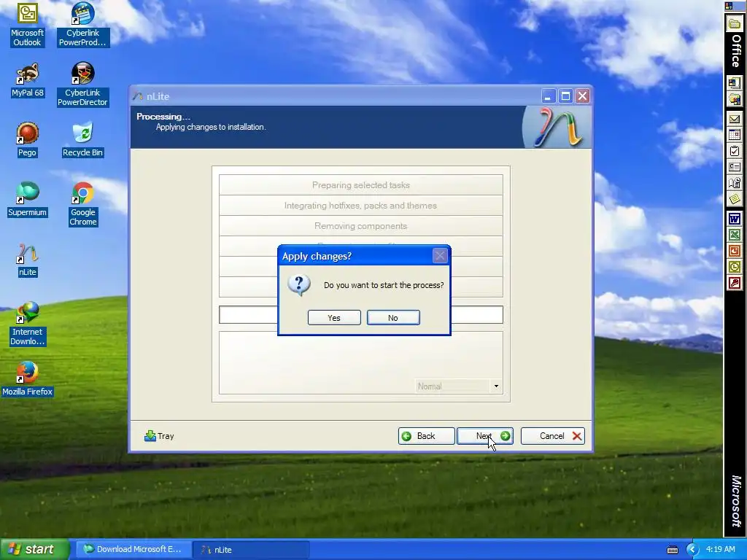Select the Preparing selected tasks row
The width and height of the screenshot is (747, 560).
pyautogui.click(x=360, y=184)
